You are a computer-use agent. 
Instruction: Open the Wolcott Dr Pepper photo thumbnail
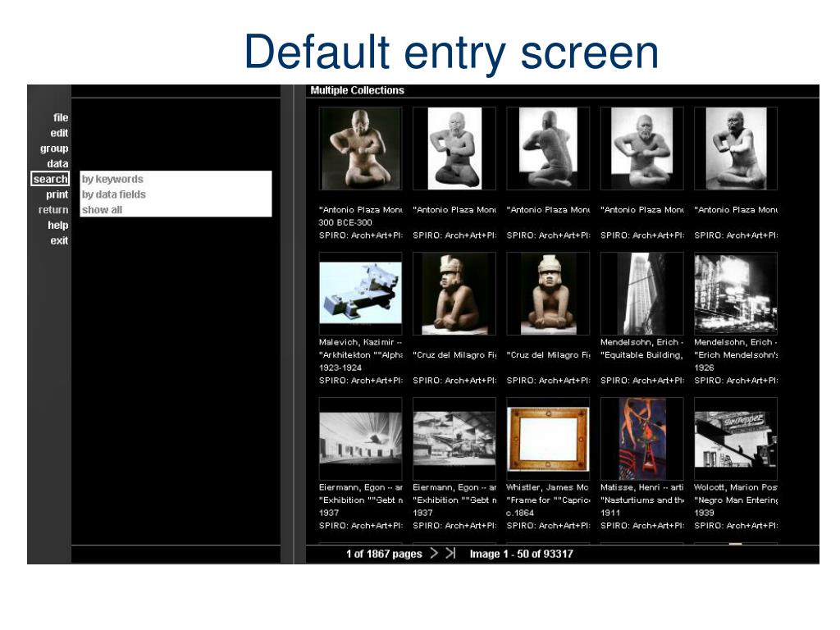point(736,438)
